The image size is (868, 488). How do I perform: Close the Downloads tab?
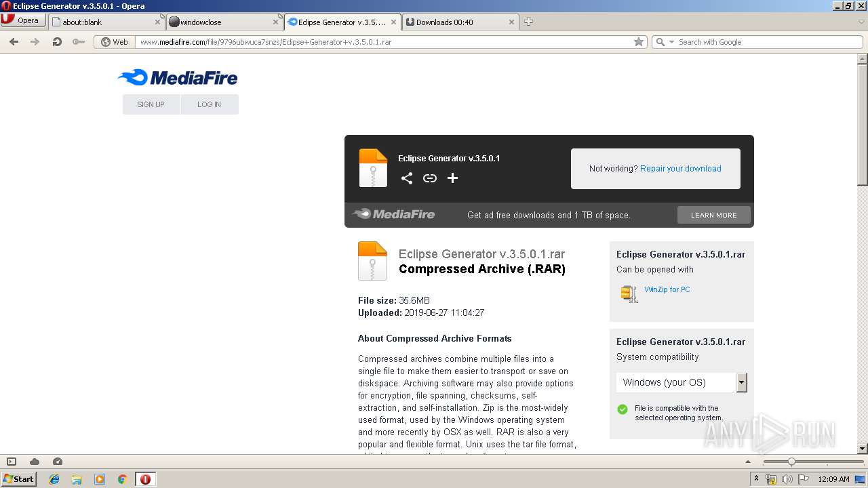pyautogui.click(x=512, y=22)
